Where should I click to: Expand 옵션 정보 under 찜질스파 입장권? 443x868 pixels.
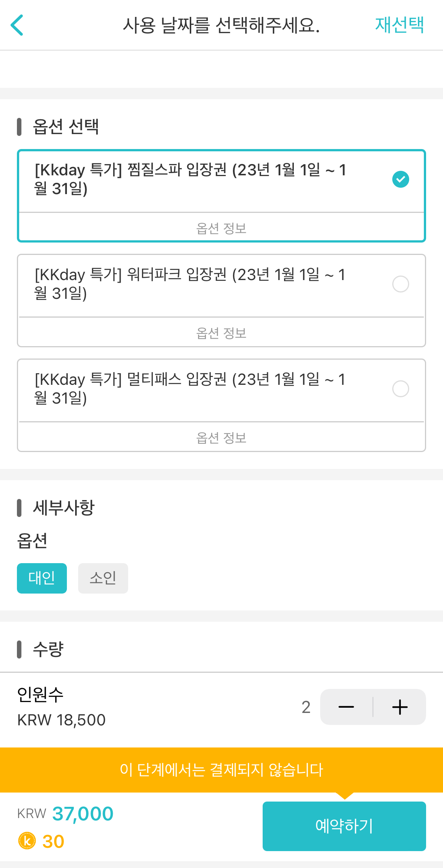[221, 228]
